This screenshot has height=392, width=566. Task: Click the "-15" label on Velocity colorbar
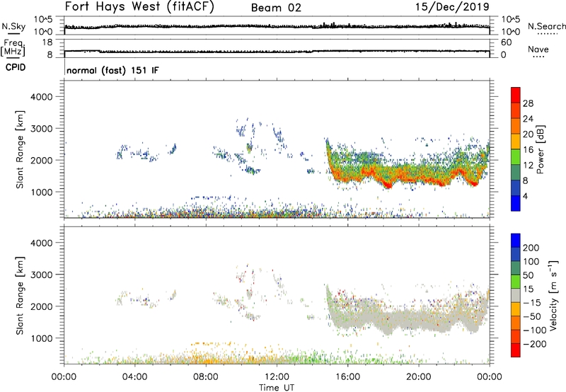(532, 303)
